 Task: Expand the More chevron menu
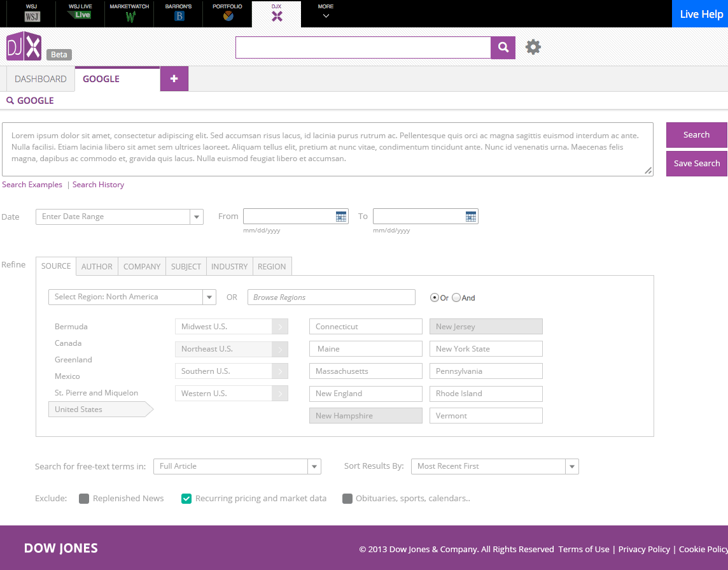click(326, 16)
